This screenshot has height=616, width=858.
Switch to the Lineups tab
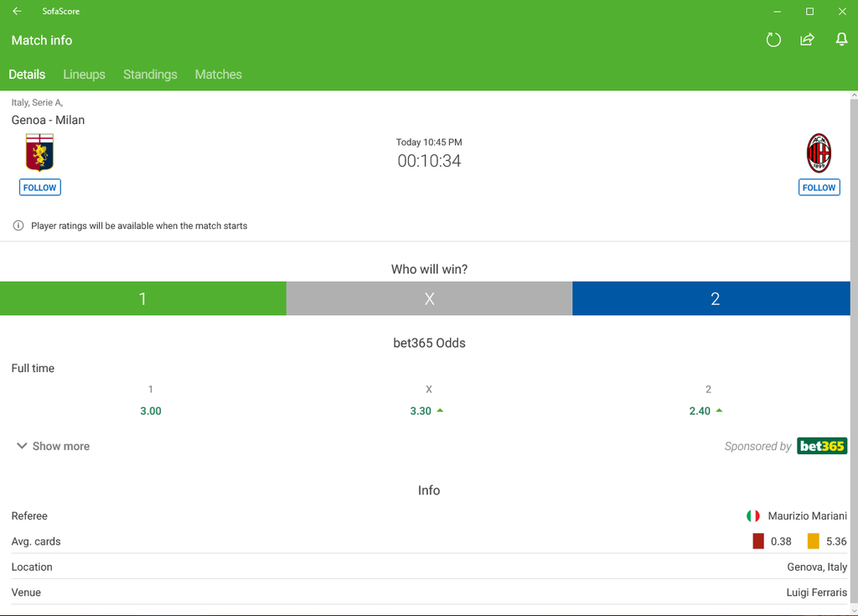84,75
